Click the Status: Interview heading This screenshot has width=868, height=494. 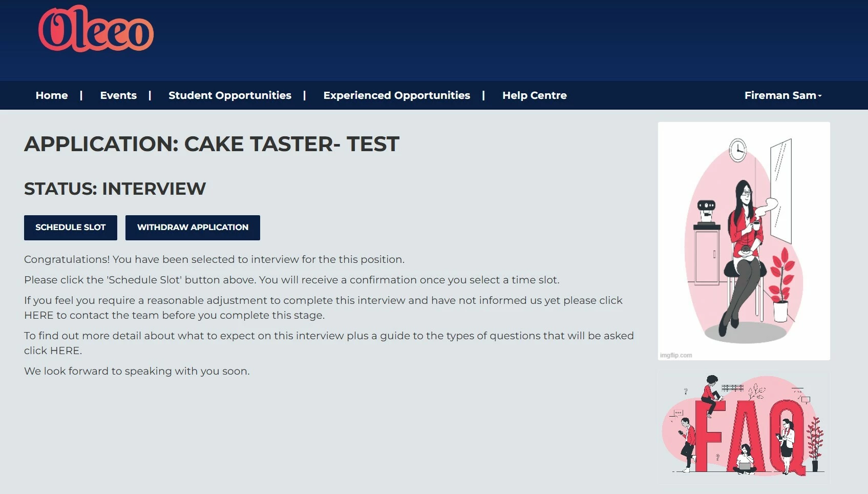115,189
